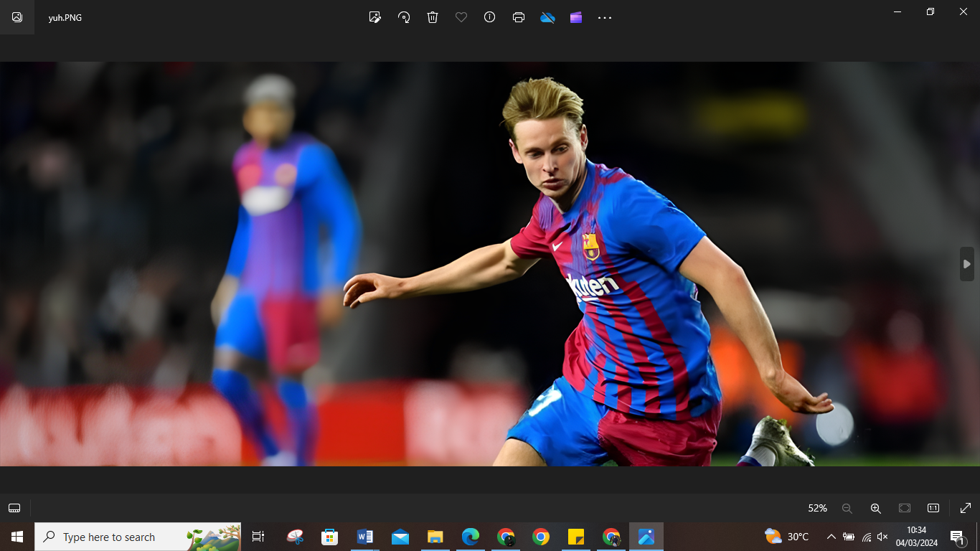Click the Photos gallery icon at top-left

click(x=17, y=17)
